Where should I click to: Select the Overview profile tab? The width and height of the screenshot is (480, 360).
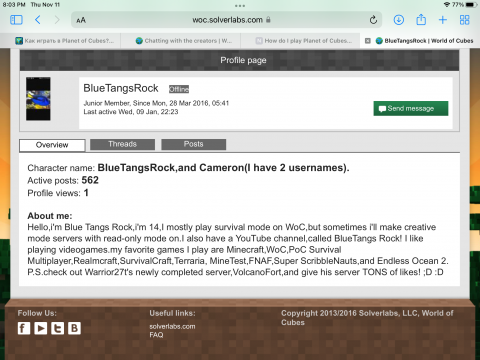(52, 145)
